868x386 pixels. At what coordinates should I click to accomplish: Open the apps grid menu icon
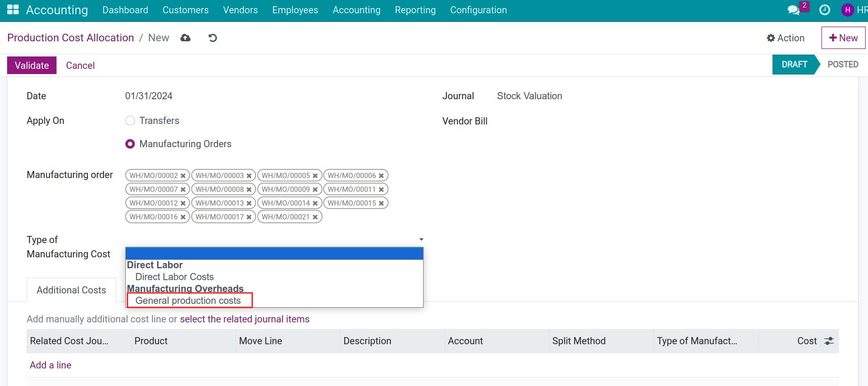[x=13, y=9]
